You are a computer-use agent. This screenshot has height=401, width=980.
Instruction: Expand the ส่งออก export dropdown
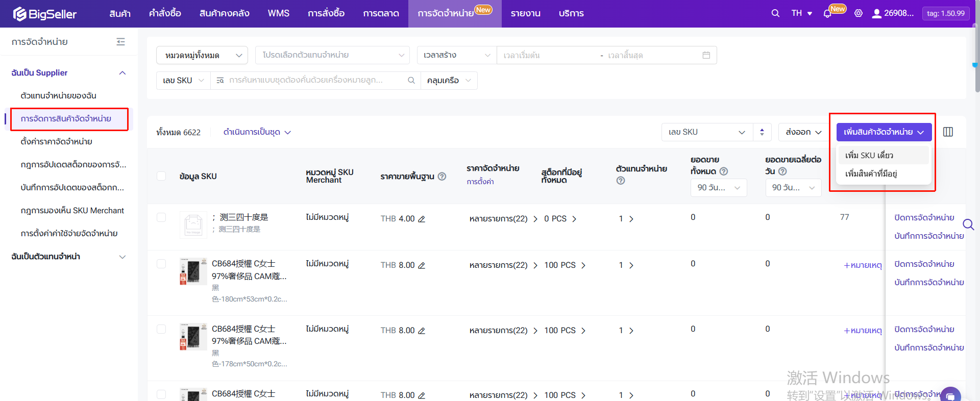pos(803,132)
